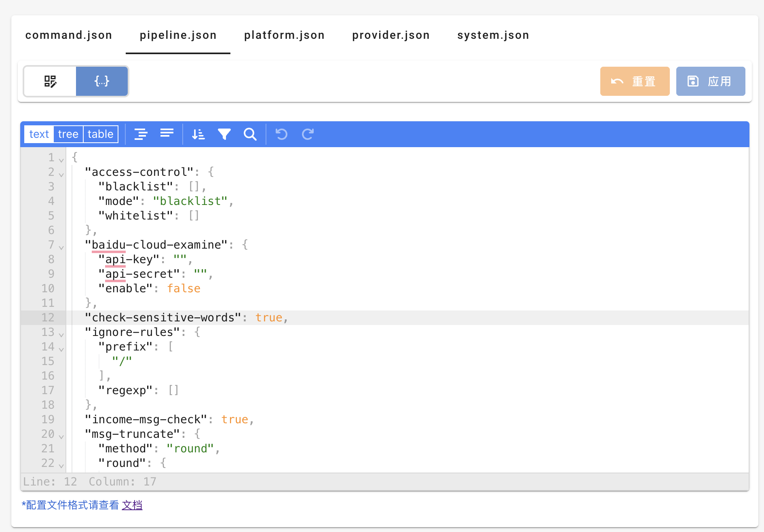Click the orange 重置 reset button
This screenshot has width=764, height=532.
pyautogui.click(x=635, y=81)
